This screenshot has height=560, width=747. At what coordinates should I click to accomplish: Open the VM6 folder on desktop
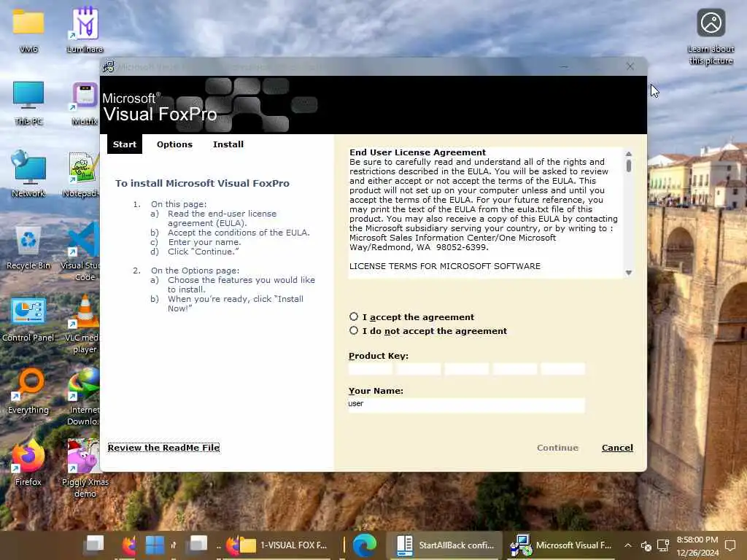pyautogui.click(x=28, y=30)
